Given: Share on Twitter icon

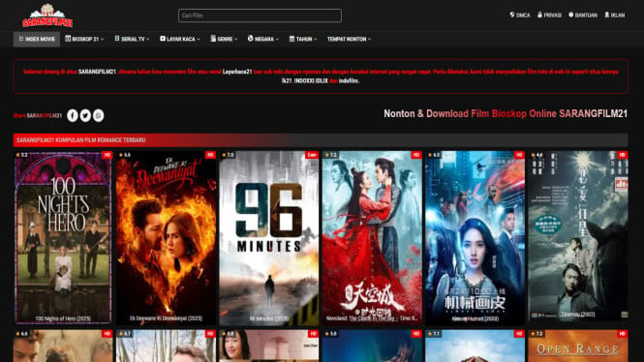Looking at the screenshot, I should (85, 116).
